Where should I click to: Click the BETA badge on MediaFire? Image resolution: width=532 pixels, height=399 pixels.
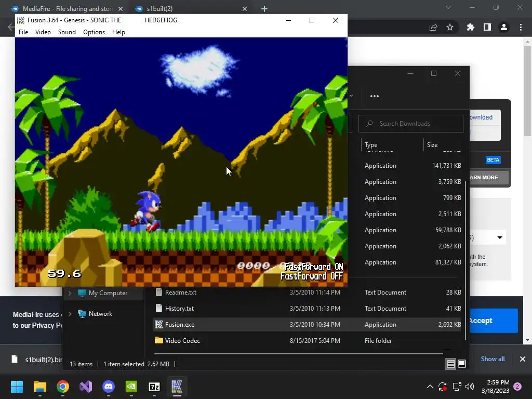point(493,160)
